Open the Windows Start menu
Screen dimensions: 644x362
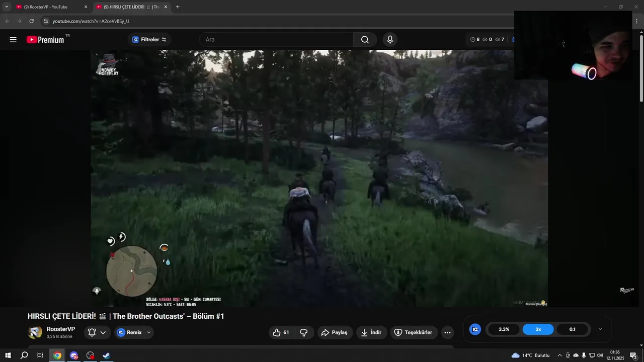click(x=8, y=355)
